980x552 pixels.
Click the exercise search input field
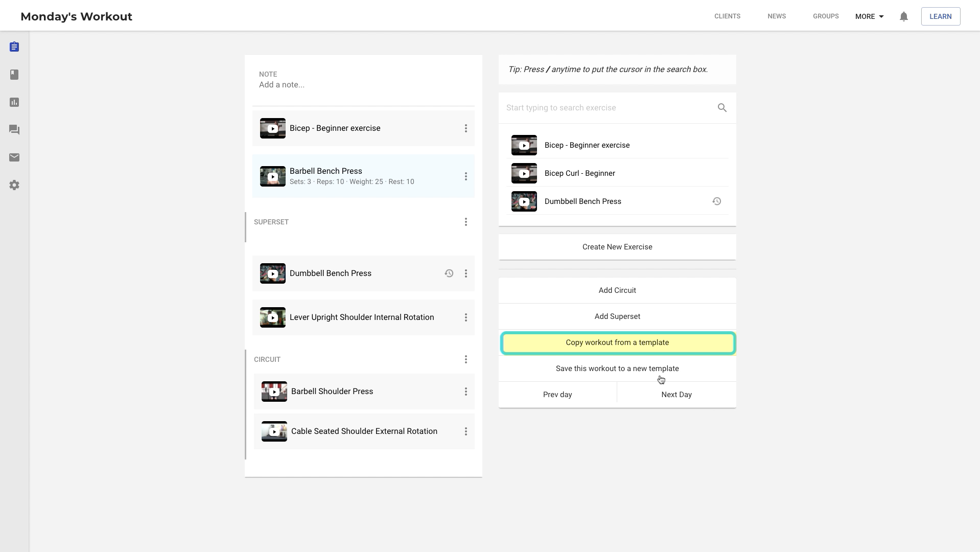[x=608, y=108]
